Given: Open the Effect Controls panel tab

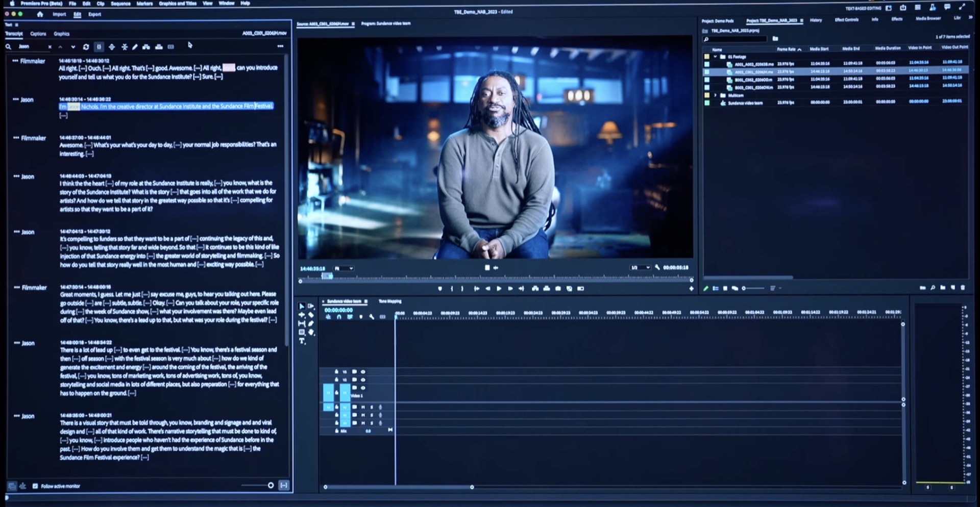Looking at the screenshot, I should pyautogui.click(x=846, y=20).
